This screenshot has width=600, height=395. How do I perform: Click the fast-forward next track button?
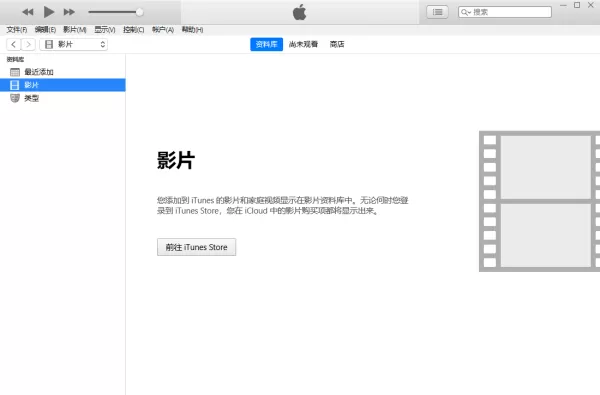[69, 12]
